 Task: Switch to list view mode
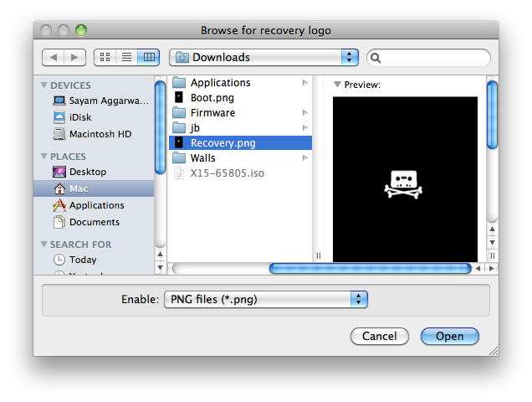coord(126,57)
